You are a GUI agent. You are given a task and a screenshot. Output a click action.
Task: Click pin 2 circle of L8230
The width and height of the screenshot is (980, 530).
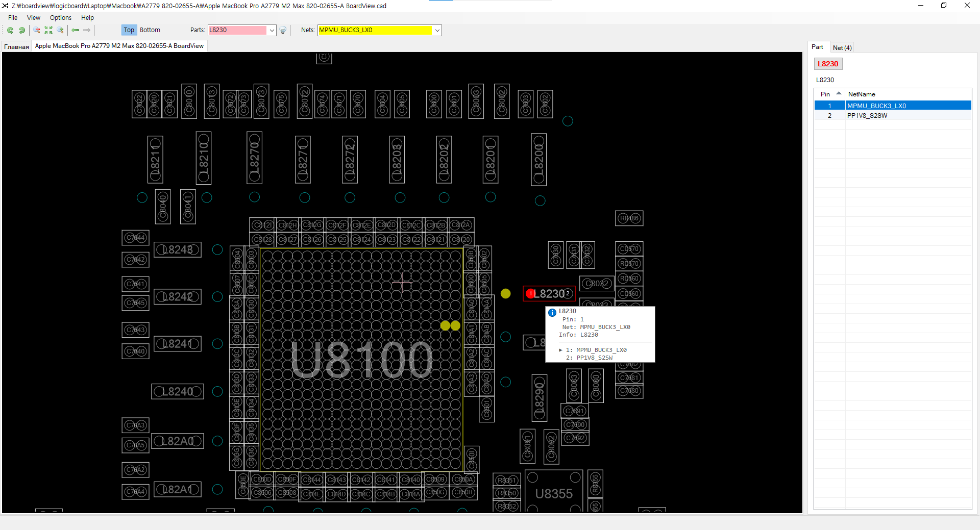(567, 293)
